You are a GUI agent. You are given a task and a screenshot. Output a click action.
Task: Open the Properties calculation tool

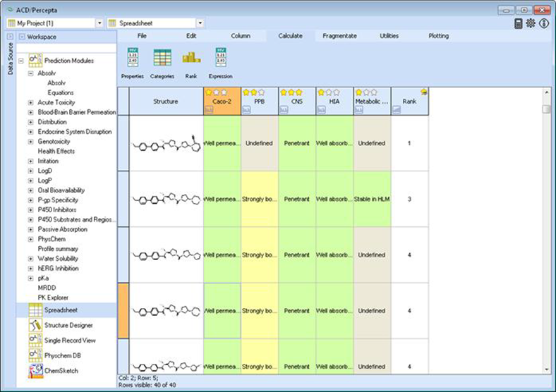click(133, 63)
